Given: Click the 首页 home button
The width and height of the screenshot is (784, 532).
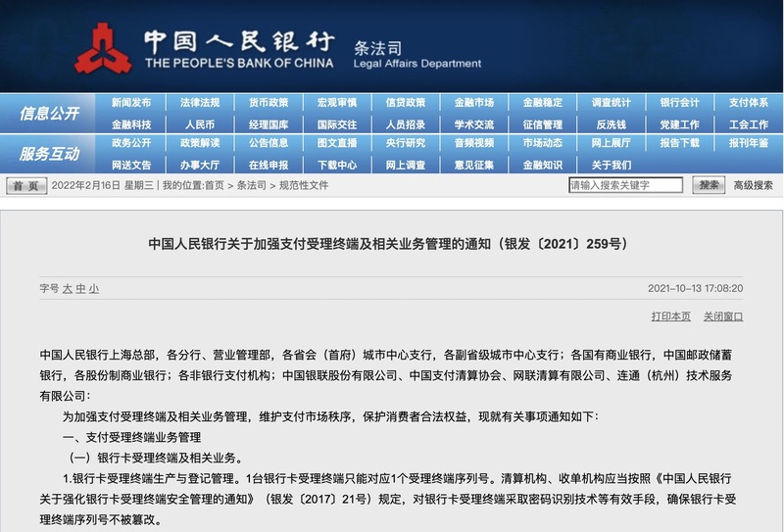Looking at the screenshot, I should pyautogui.click(x=25, y=185).
